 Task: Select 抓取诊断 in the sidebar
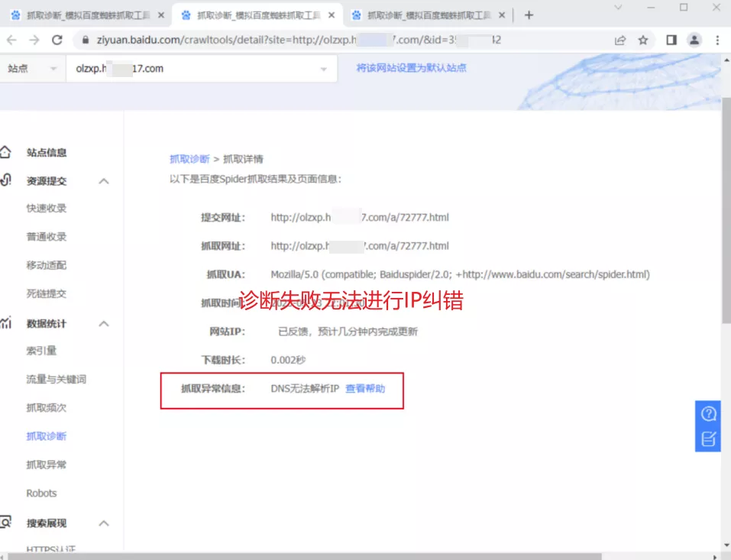coord(47,436)
